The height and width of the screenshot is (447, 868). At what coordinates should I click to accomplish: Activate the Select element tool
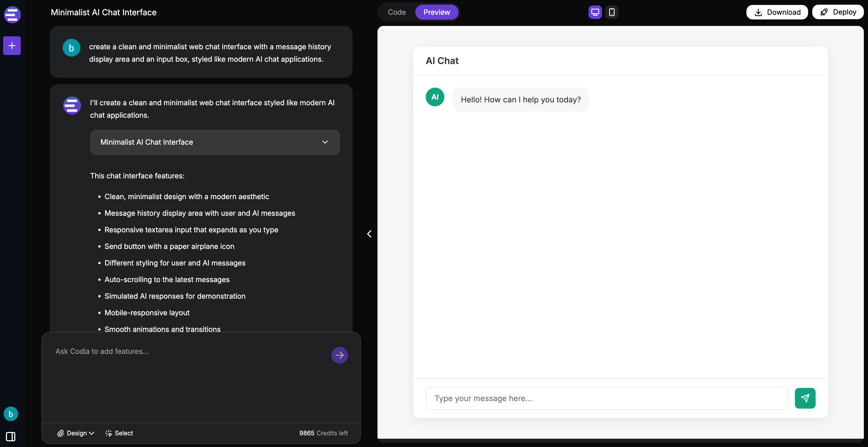119,433
